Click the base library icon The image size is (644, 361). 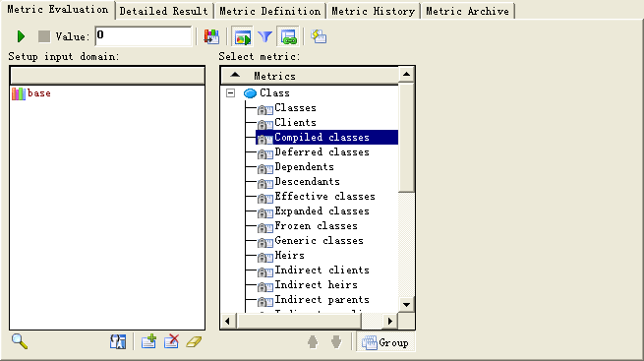[19, 93]
